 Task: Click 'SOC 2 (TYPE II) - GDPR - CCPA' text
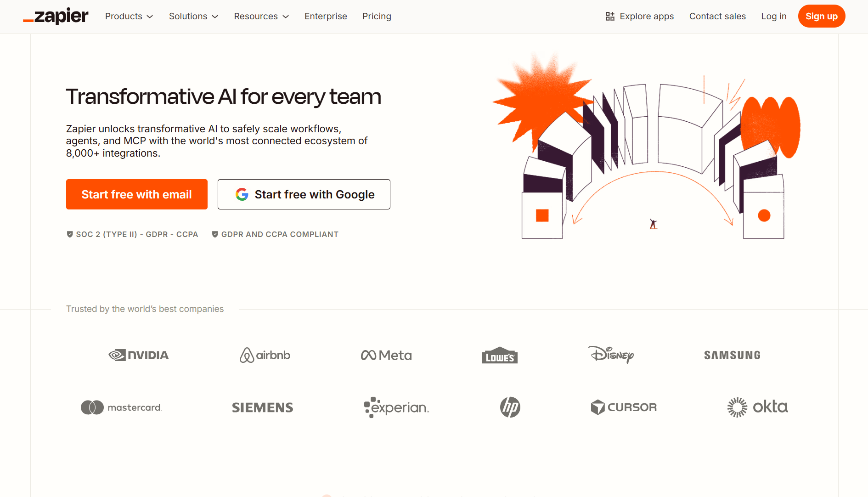(137, 234)
